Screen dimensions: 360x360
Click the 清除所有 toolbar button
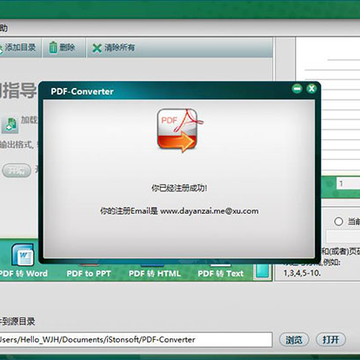[114, 48]
